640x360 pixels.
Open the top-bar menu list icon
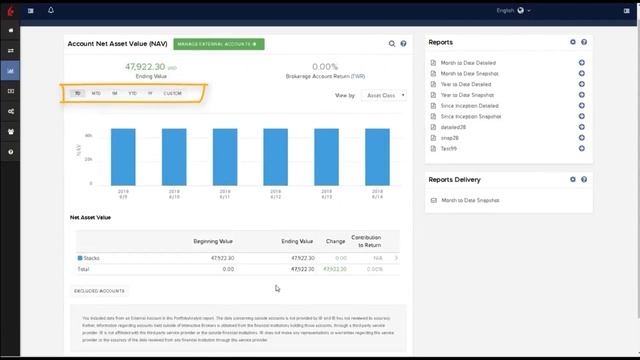click(x=31, y=11)
